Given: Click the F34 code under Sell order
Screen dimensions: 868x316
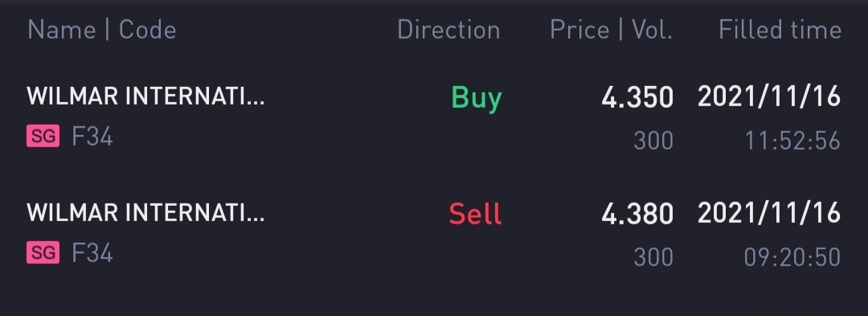Looking at the screenshot, I should 92,253.
